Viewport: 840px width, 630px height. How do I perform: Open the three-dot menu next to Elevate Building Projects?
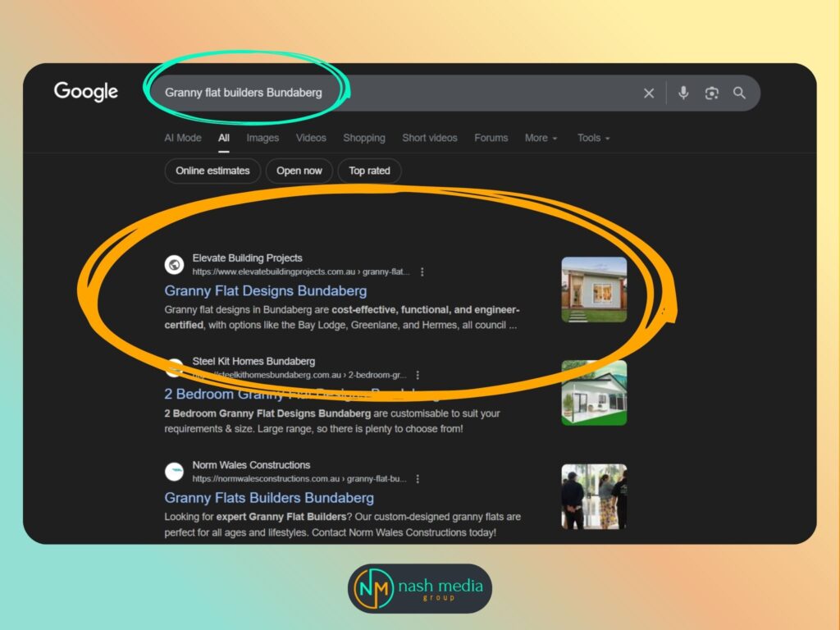click(x=422, y=272)
